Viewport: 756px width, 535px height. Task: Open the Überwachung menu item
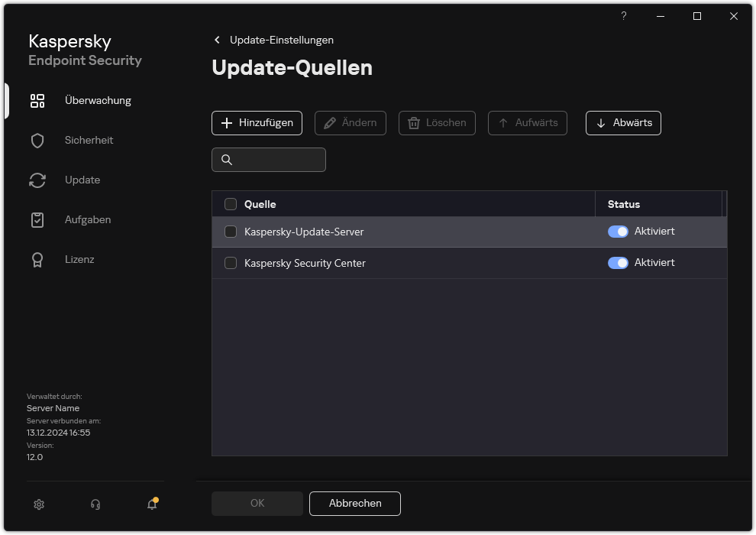point(98,100)
